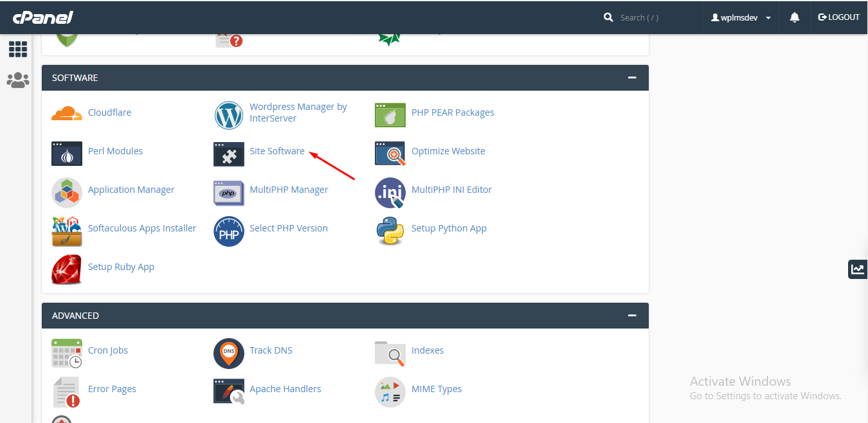This screenshot has width=868, height=423.
Task: Click the MultiPHP INI Editor icon
Action: coord(390,193)
